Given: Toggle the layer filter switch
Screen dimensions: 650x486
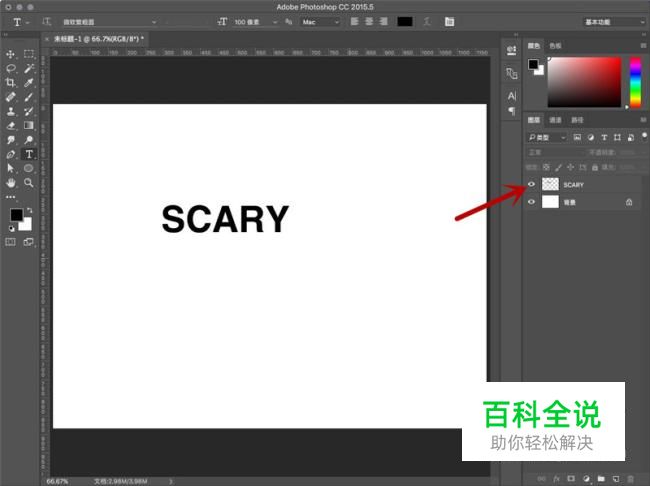Looking at the screenshot, I should [x=644, y=136].
